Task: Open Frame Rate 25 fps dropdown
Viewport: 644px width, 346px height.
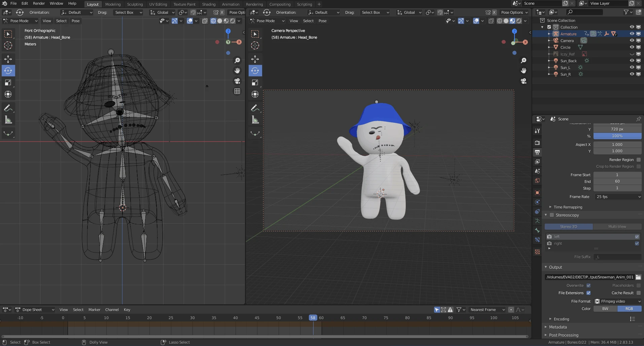Action: coord(618,197)
